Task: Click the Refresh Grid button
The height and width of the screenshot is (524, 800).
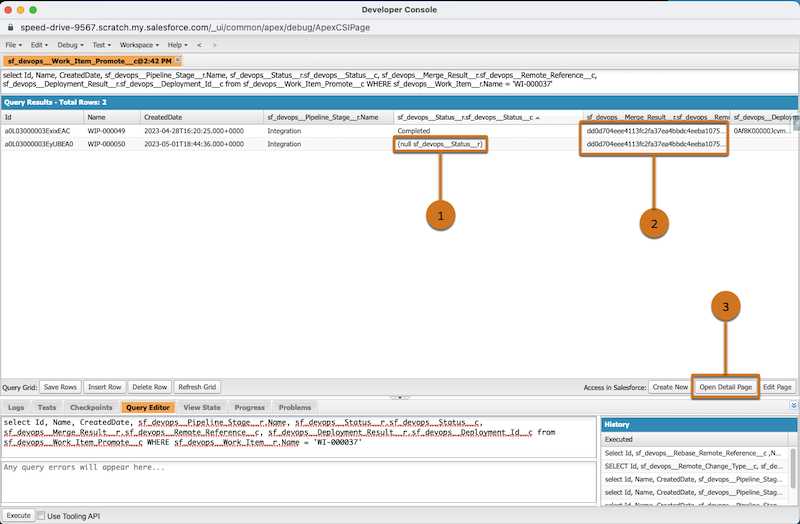Action: pyautogui.click(x=196, y=386)
